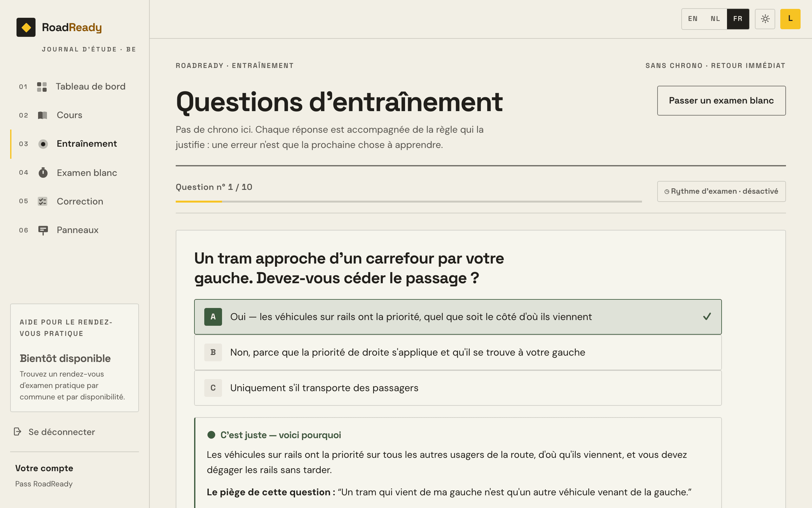The image size is (812, 508).
Task: Open the Cours section
Action: (x=75, y=115)
